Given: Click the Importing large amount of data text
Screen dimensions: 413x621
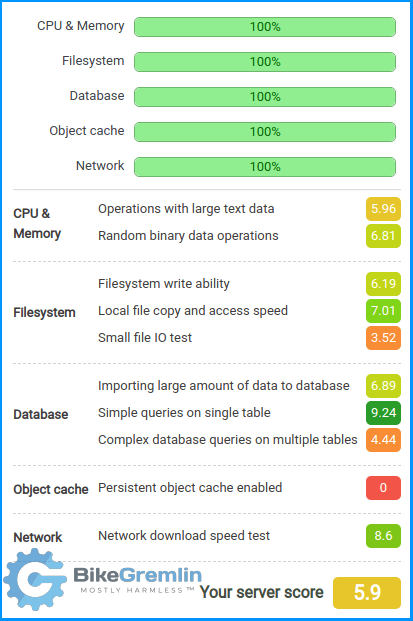Looking at the screenshot, I should 224,386.
